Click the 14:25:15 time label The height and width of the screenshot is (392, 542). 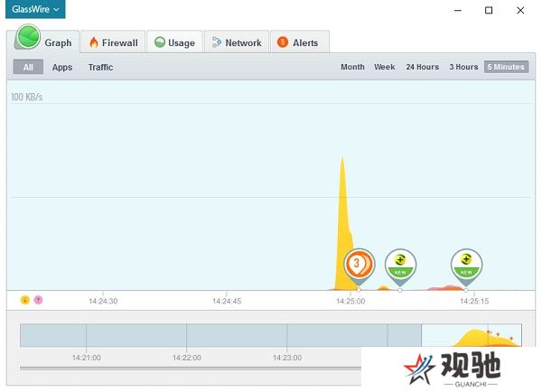pos(474,301)
